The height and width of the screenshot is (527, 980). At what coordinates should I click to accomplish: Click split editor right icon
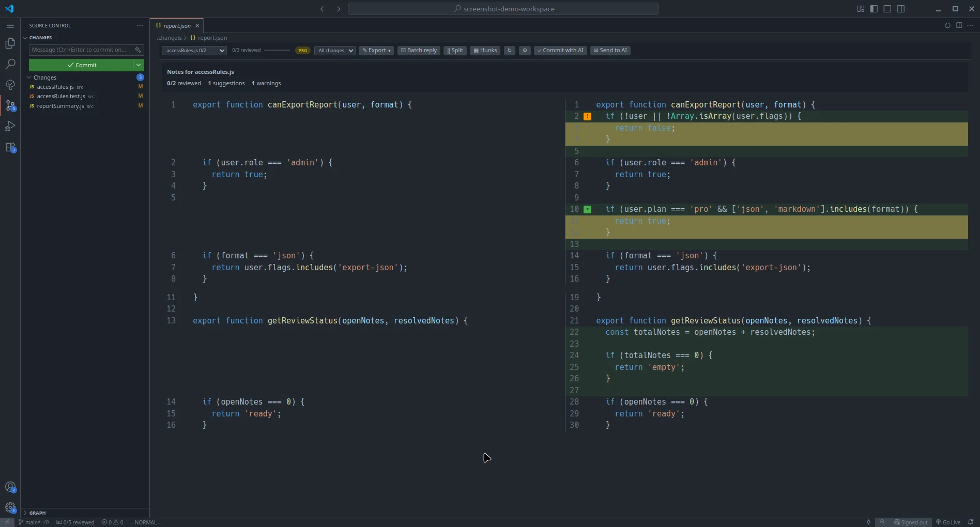pyautogui.click(x=959, y=25)
